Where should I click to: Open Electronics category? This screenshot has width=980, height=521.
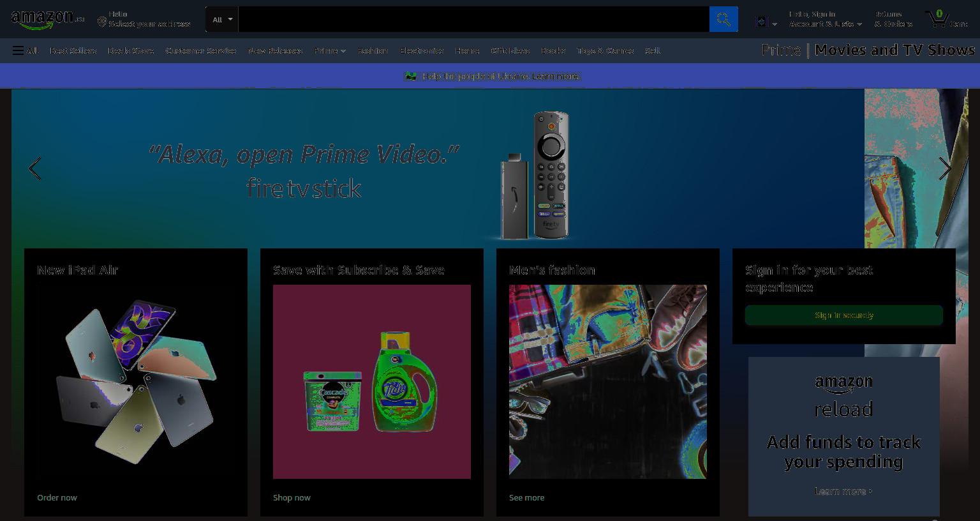(422, 50)
